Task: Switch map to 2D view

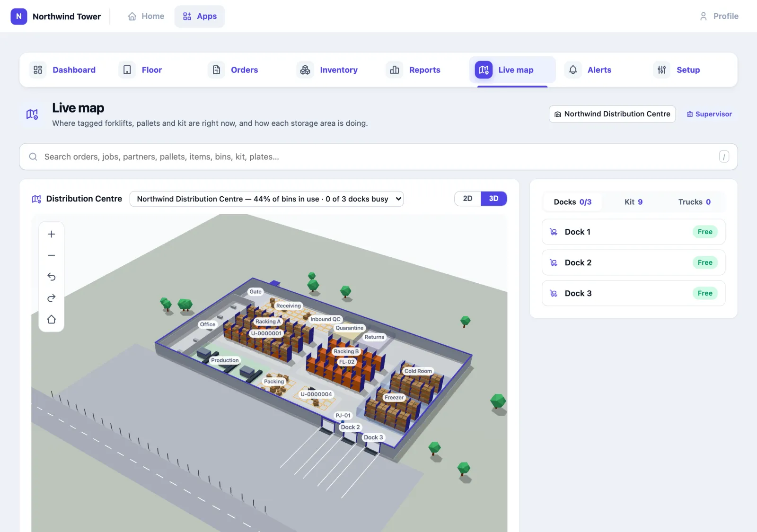Action: [467, 199]
